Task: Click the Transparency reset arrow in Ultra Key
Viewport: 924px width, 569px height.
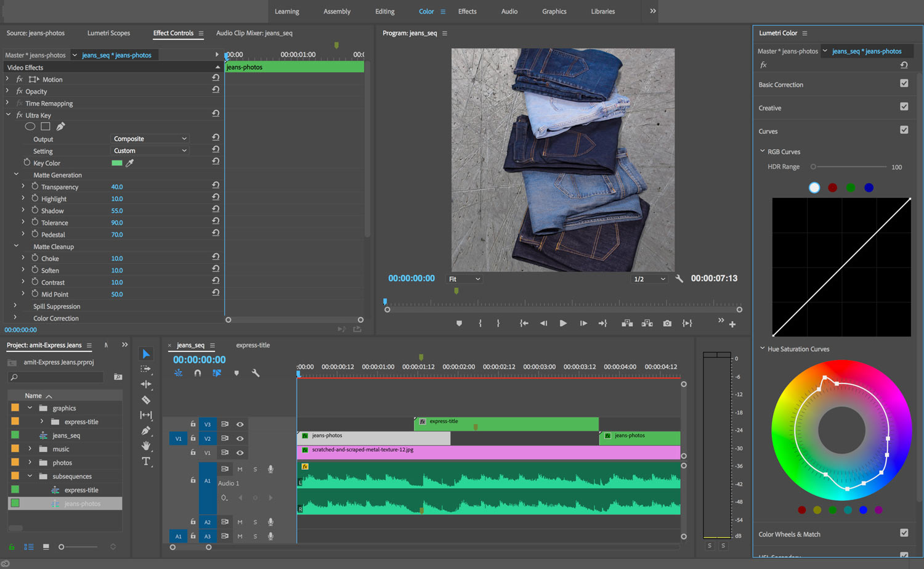Action: tap(216, 185)
